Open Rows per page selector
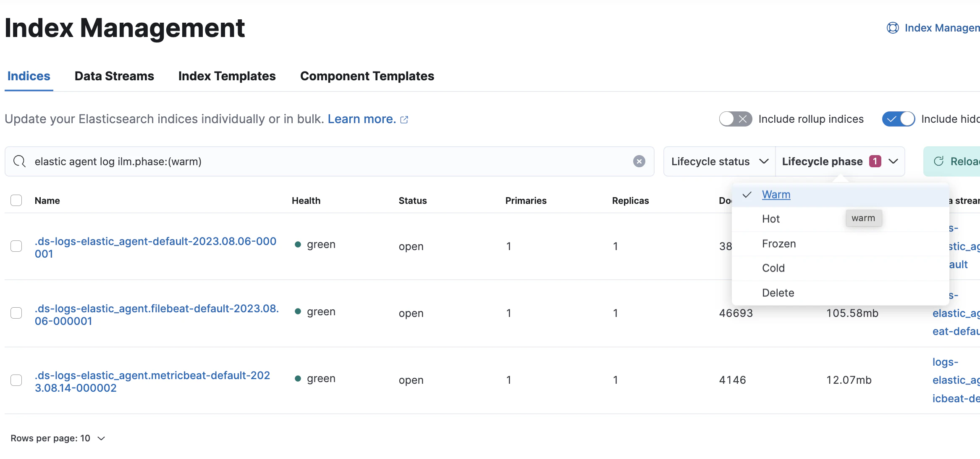 tap(58, 438)
